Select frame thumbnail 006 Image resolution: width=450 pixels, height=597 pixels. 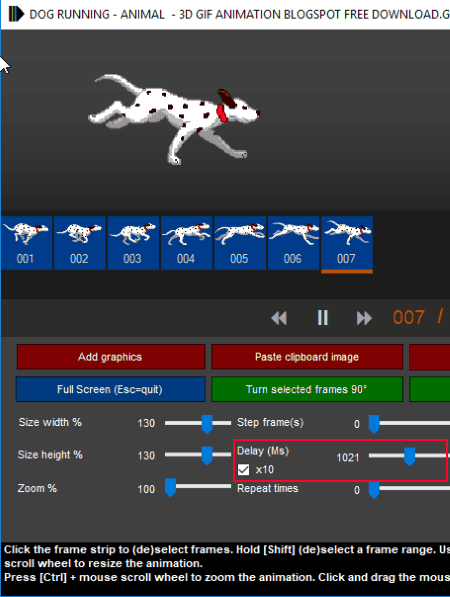point(294,243)
